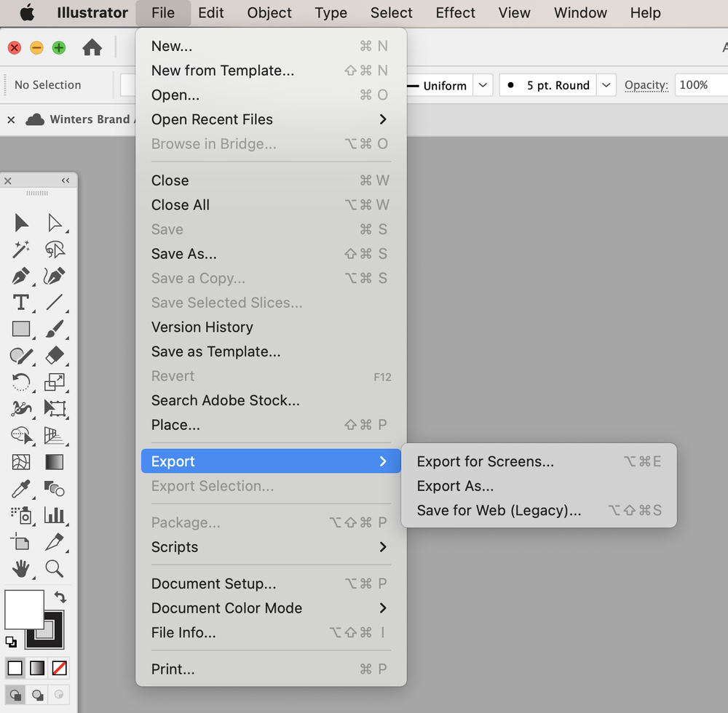Select the Direct Selection tool
The image size is (728, 713).
coord(55,223)
